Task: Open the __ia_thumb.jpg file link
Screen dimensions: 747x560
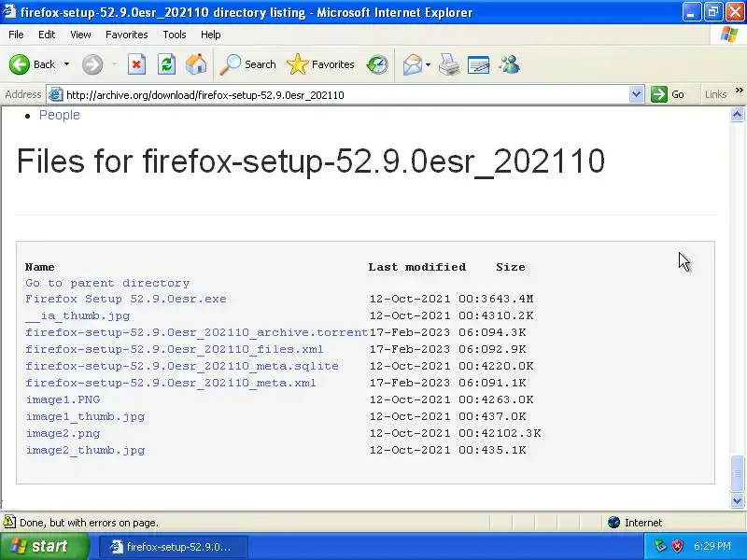Action: 78,315
